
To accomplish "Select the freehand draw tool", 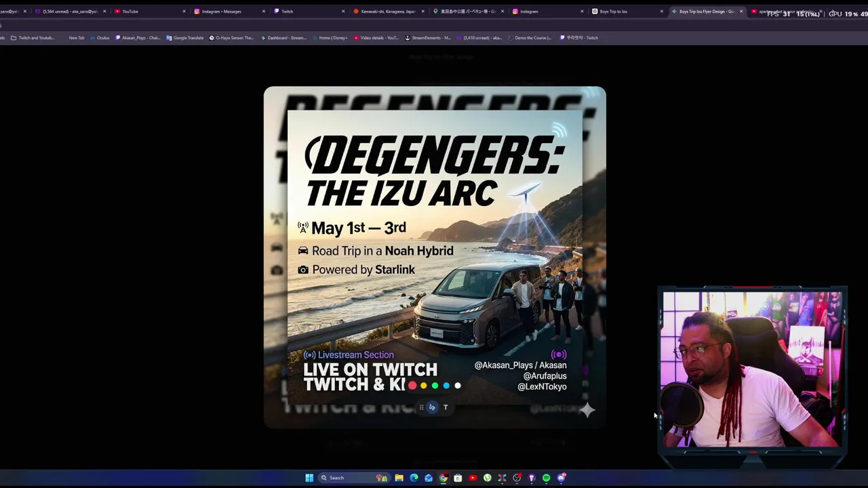I will click(432, 407).
